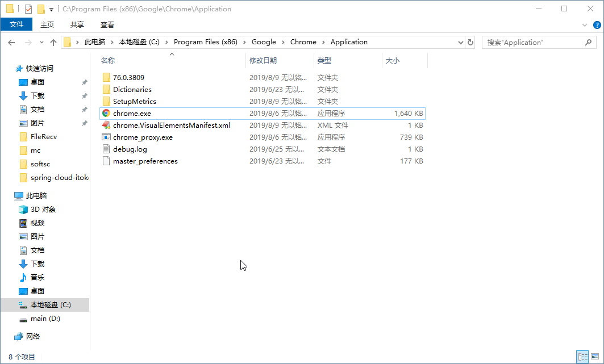
Task: Open pinned 下载 under quick access
Action: [x=32, y=95]
